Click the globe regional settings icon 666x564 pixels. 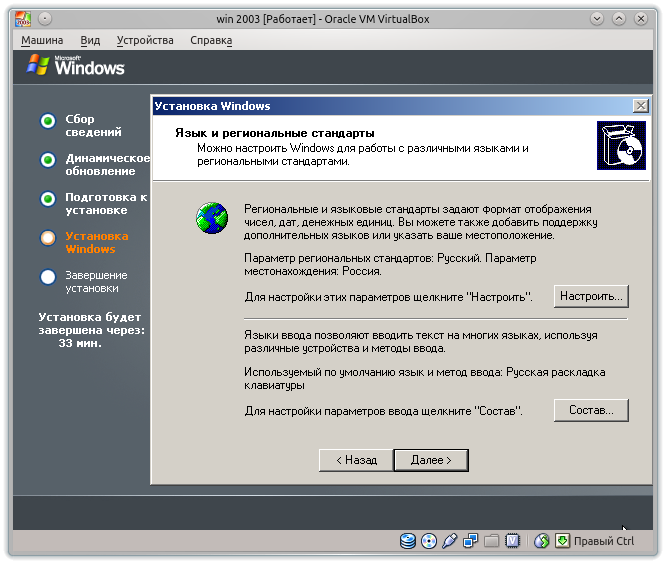click(212, 218)
